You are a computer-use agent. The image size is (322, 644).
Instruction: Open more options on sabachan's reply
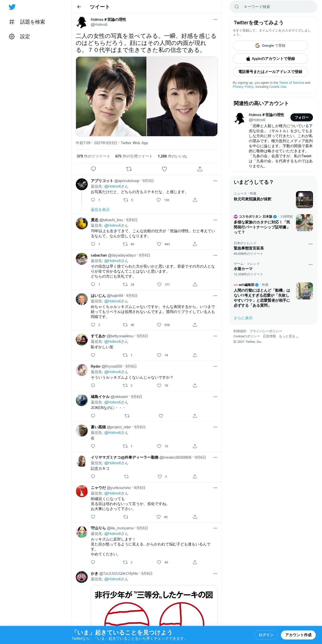[x=215, y=255]
